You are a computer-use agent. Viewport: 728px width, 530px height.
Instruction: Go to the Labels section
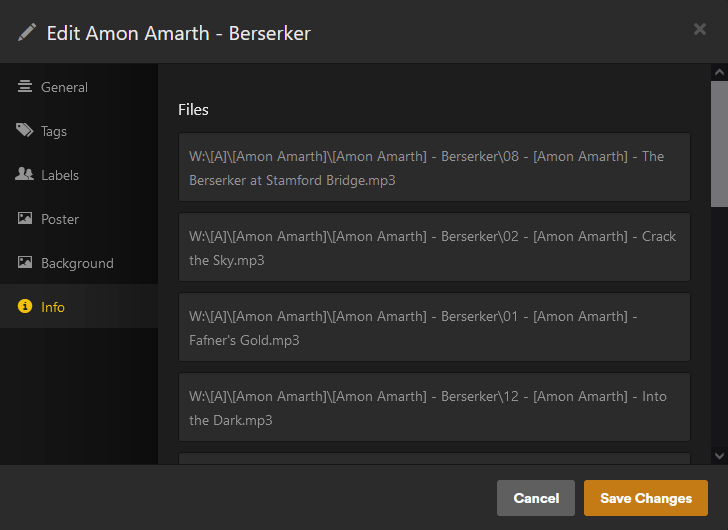tap(60, 175)
